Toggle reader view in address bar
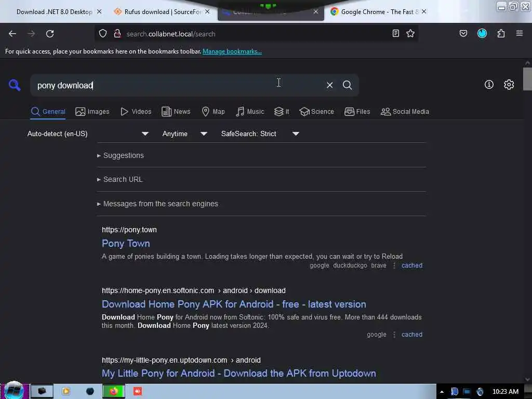The width and height of the screenshot is (532, 399). [x=395, y=34]
